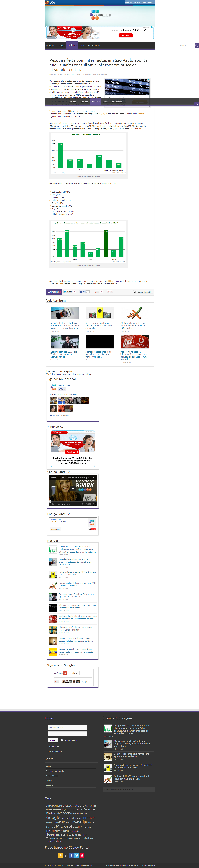Click Subscribe in the codigofontetv widget
The width and height of the screenshot is (199, 868).
click(x=55, y=529)
